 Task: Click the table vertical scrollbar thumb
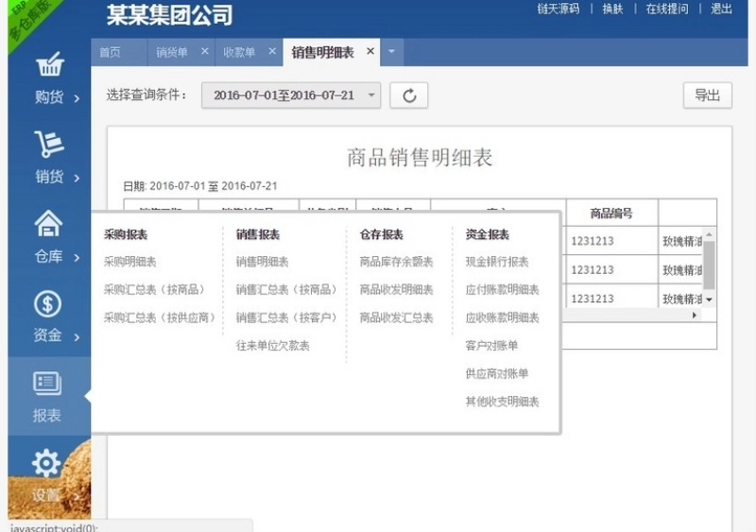(709, 266)
